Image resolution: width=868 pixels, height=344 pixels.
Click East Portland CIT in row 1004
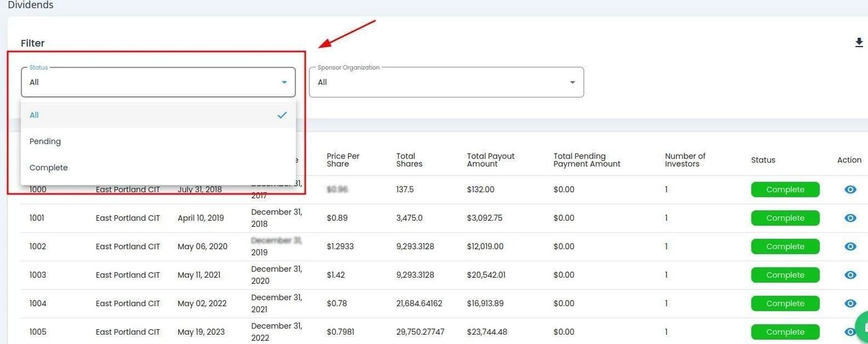pyautogui.click(x=128, y=304)
